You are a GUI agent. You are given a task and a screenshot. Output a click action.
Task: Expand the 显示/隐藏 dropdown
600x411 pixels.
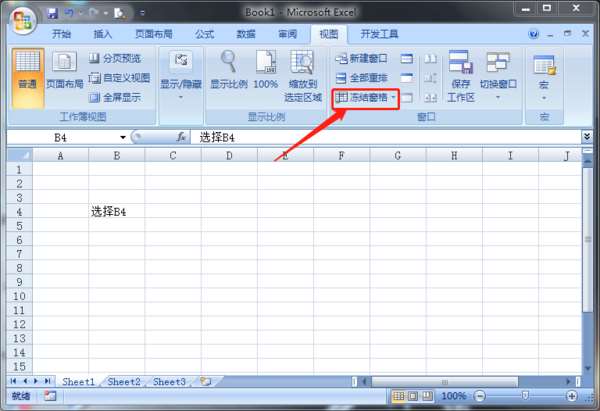pyautogui.click(x=181, y=75)
